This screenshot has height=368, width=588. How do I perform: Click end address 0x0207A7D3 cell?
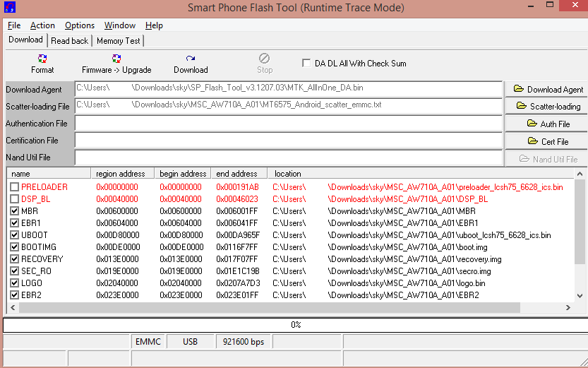pyautogui.click(x=238, y=283)
